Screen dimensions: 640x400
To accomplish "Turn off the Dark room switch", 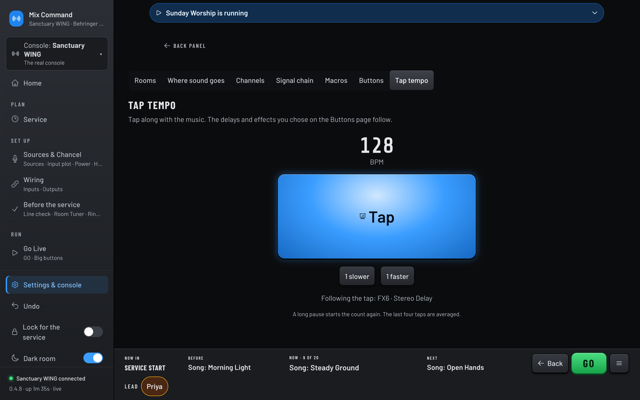I will tap(93, 358).
